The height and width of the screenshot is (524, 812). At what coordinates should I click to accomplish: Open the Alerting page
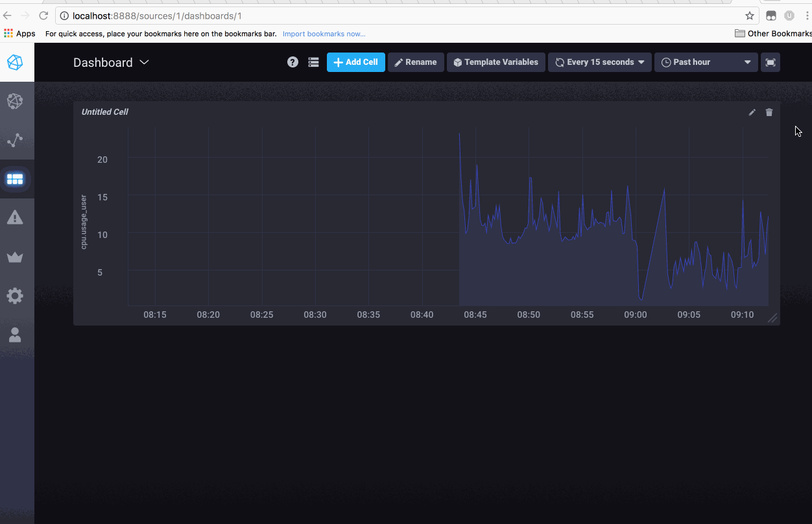(17, 218)
